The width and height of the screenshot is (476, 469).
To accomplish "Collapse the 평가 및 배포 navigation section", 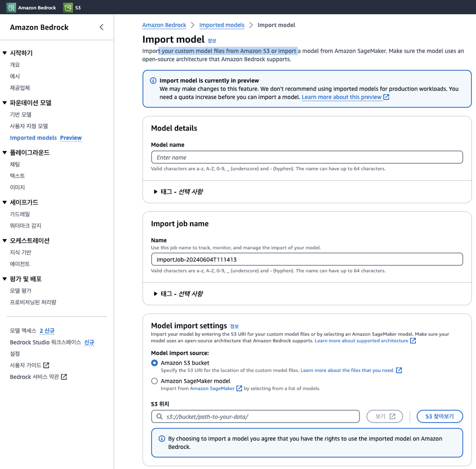I will [x=5, y=279].
